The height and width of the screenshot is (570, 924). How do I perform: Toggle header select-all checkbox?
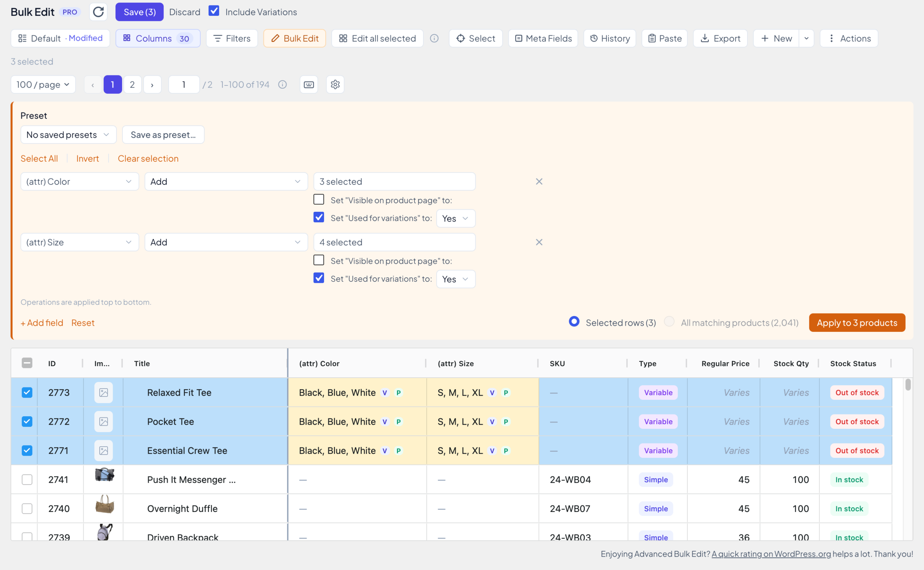tap(27, 363)
